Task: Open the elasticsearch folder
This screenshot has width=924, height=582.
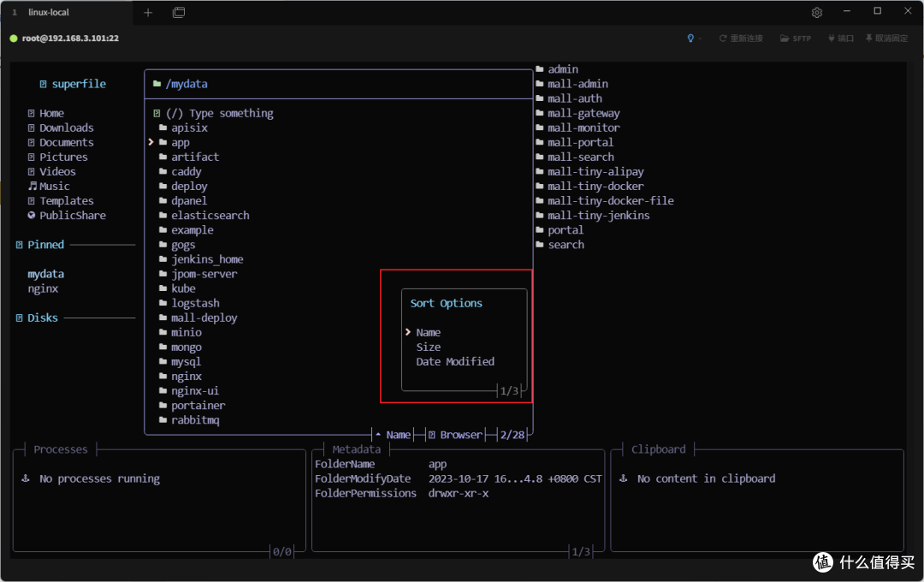Action: pos(210,215)
